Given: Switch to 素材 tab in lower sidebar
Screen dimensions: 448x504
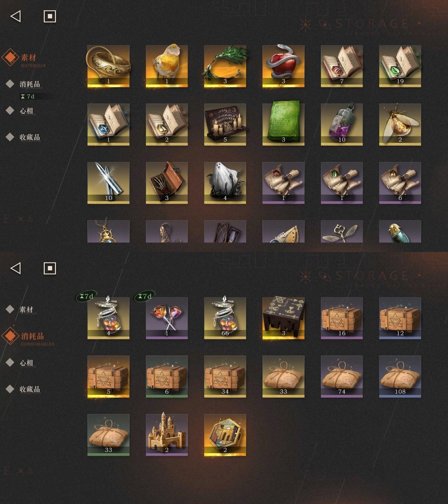Looking at the screenshot, I should (26, 309).
